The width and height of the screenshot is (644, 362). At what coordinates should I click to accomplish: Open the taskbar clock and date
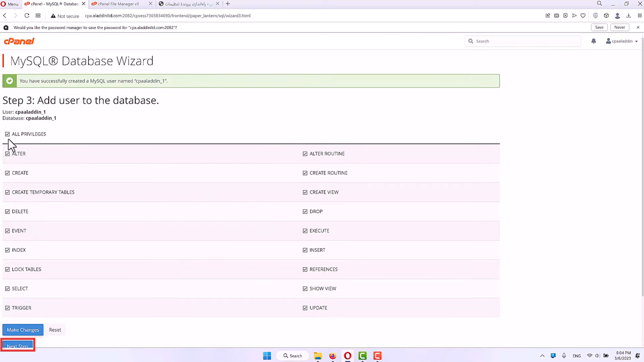click(x=623, y=356)
